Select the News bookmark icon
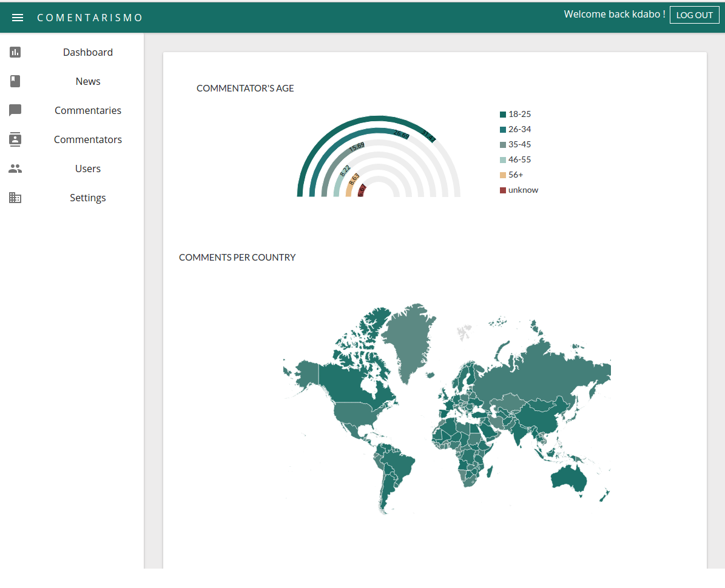 tap(15, 81)
